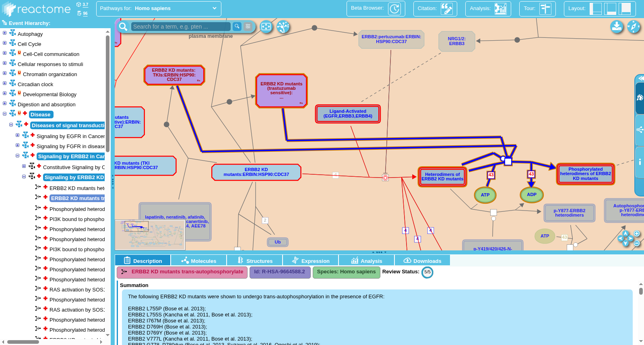
Task: Fit diagram to screen icon
Action: [266, 27]
